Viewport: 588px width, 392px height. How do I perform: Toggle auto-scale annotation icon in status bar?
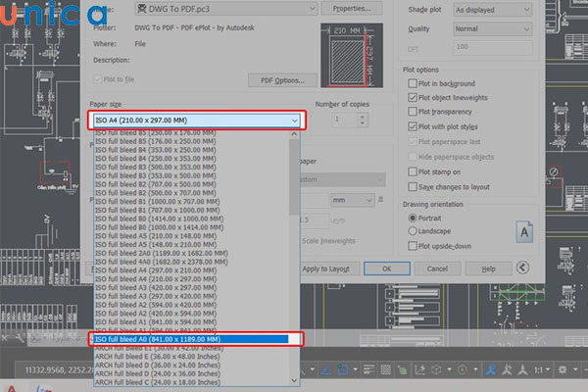pos(507,369)
